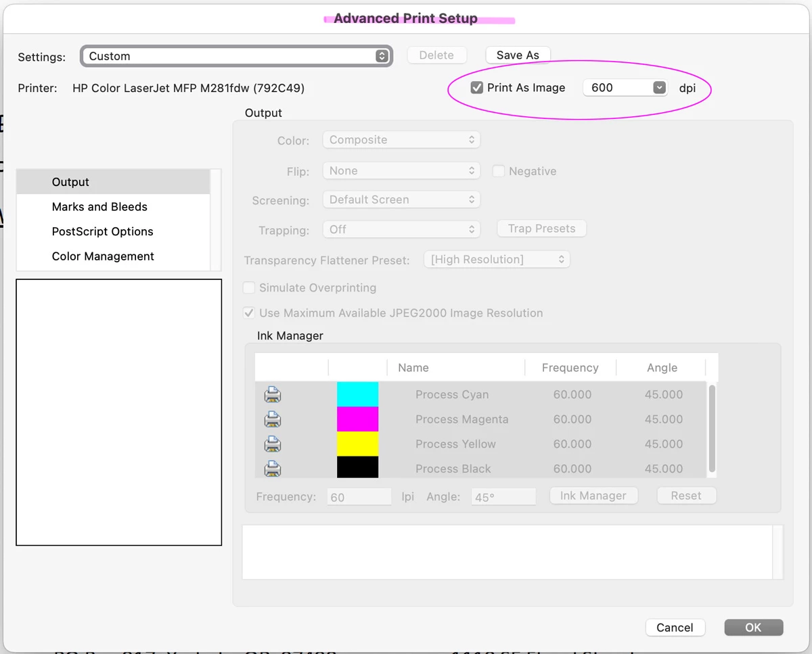Toggle Use Maximum Available JPEG2000 Image Resolution
Screen dimensions: 812x654
coord(249,313)
